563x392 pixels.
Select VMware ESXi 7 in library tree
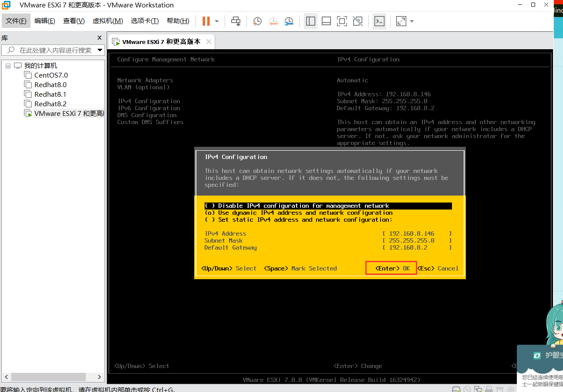(69, 114)
